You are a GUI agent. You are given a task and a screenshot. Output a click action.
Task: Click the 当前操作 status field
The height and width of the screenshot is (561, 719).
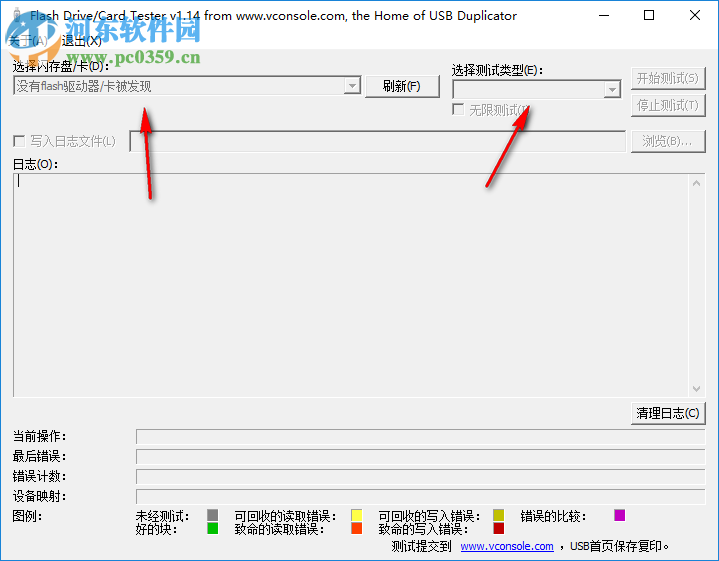[420, 436]
